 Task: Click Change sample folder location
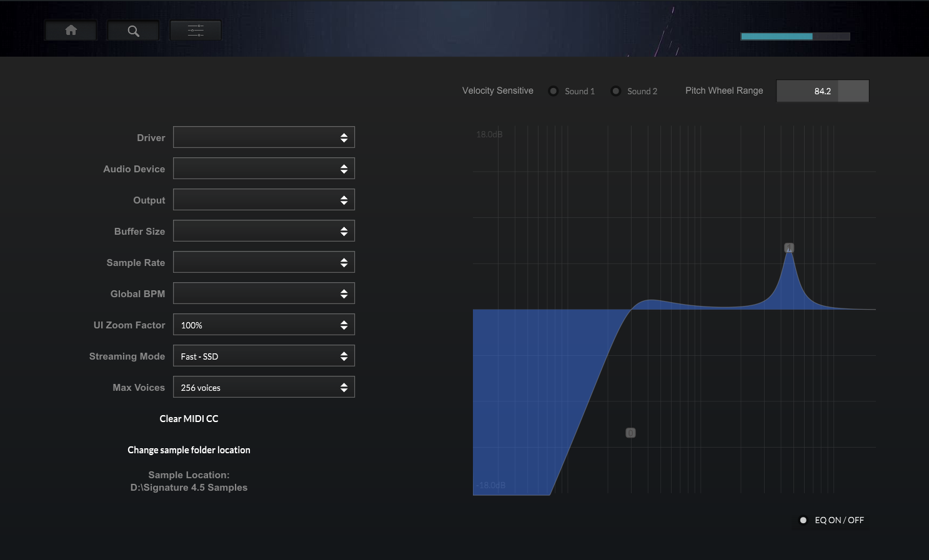point(189,450)
